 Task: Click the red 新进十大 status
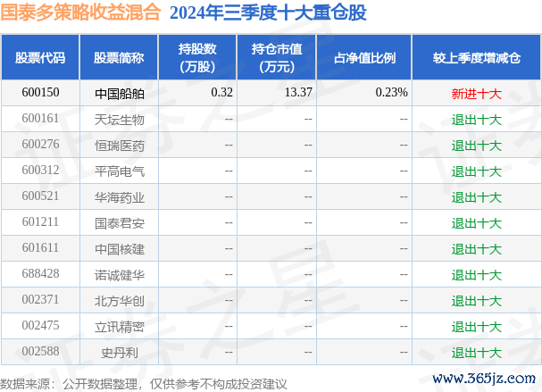tap(476, 94)
